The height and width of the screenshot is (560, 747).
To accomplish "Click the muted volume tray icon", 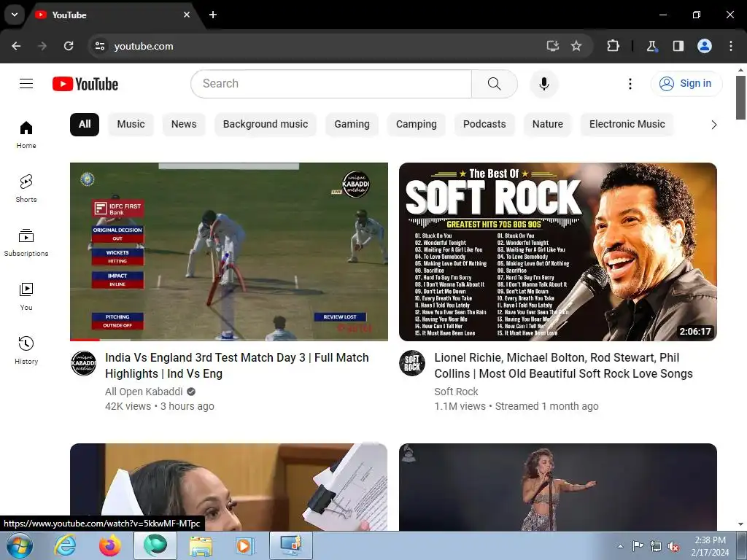I will [x=673, y=547].
